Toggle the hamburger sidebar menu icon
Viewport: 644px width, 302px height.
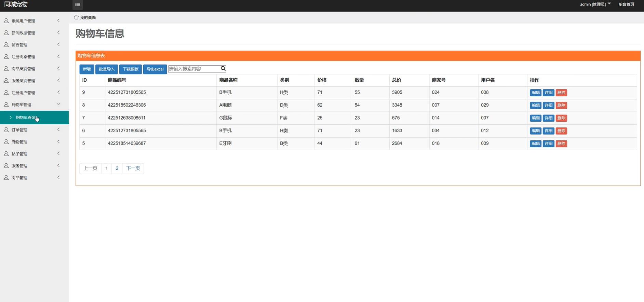coord(78,4)
